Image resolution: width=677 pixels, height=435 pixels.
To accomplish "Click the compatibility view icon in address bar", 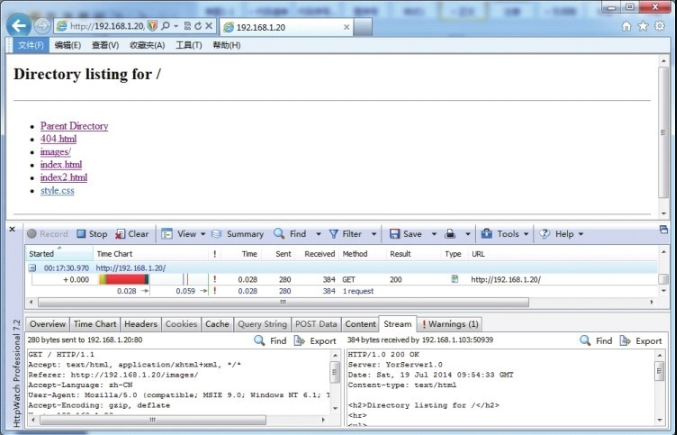I will click(x=187, y=26).
